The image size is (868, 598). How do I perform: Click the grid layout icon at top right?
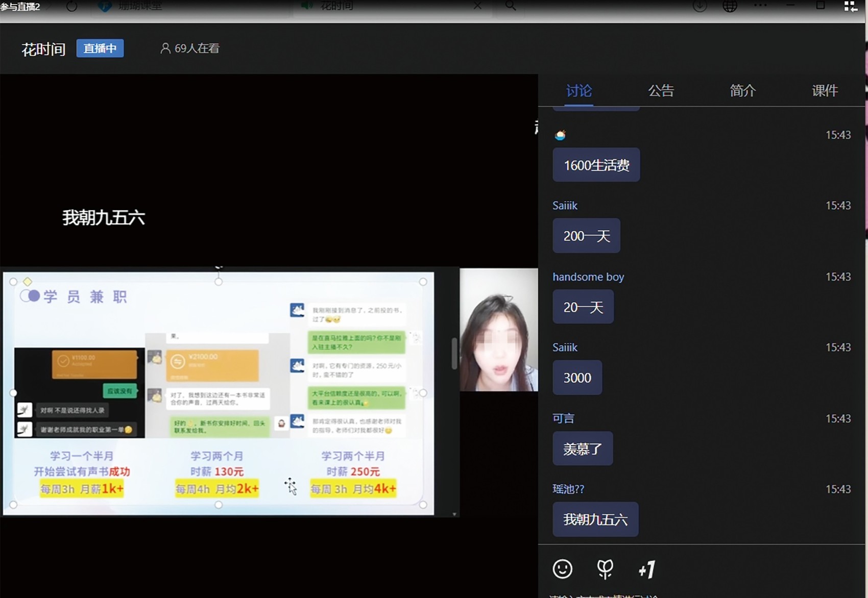pyautogui.click(x=851, y=6)
